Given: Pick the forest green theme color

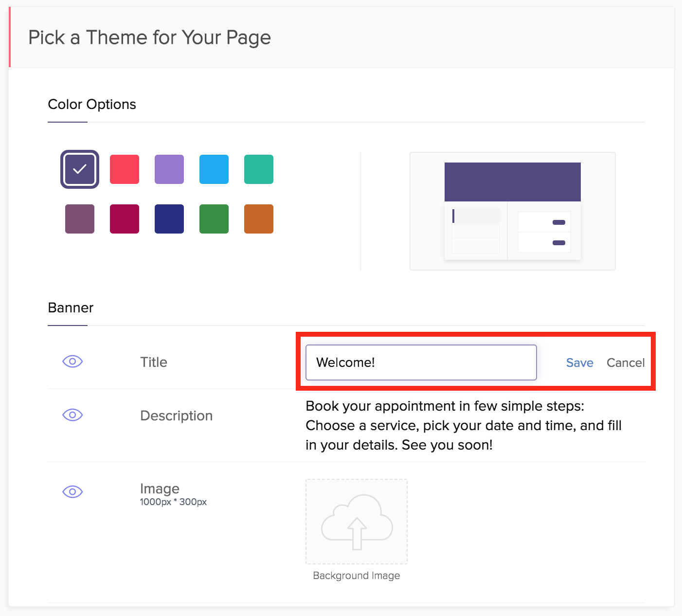Looking at the screenshot, I should (x=214, y=219).
